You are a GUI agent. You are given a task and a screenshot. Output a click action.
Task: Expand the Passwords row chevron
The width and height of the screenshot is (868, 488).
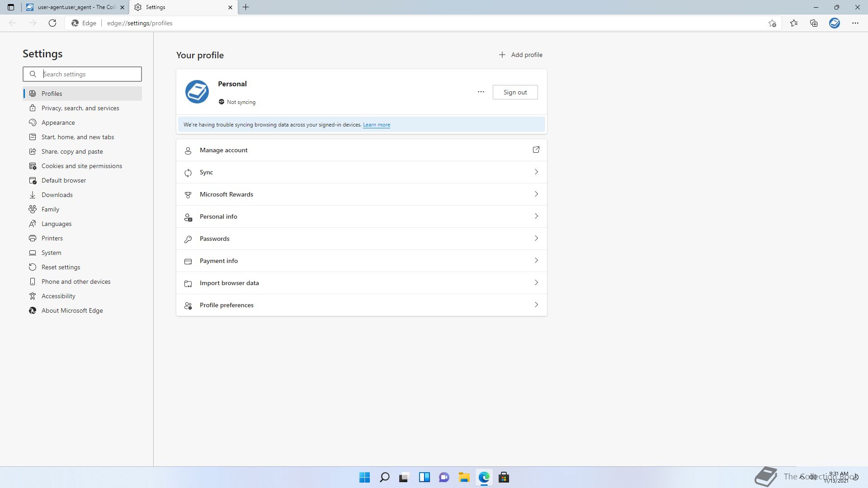536,238
